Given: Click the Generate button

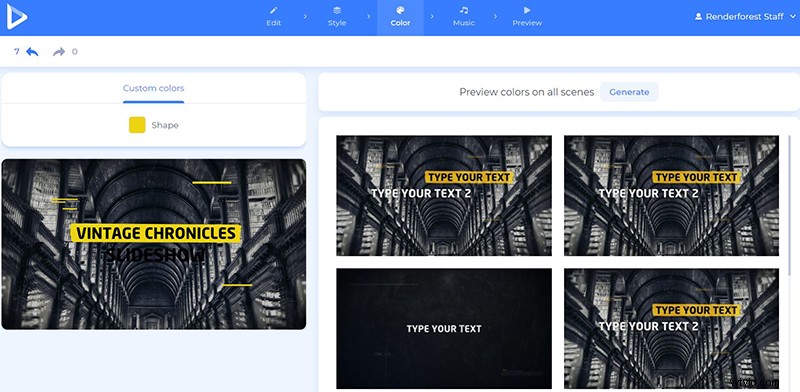Looking at the screenshot, I should 629,92.
